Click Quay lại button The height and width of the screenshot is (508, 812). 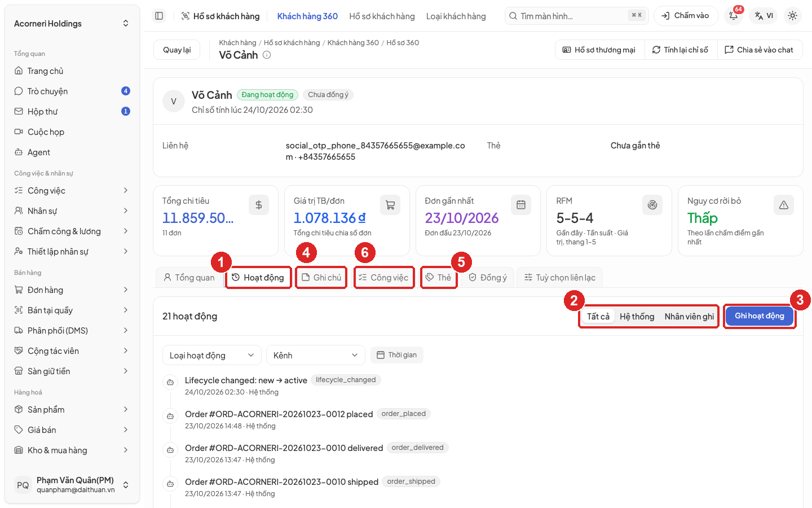176,50
